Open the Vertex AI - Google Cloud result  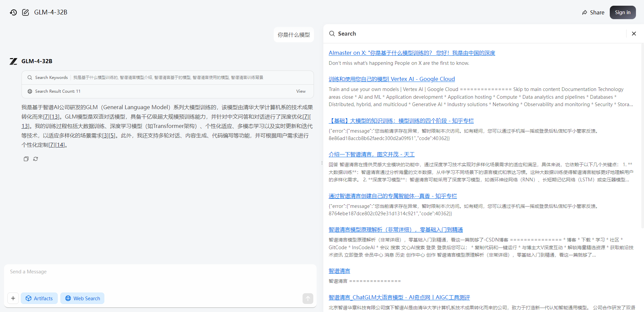[392, 79]
